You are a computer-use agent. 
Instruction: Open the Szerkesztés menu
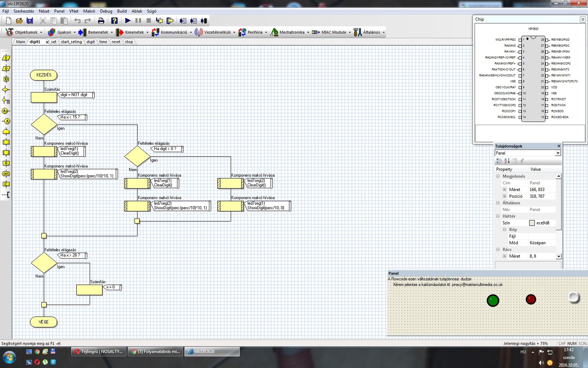point(24,11)
